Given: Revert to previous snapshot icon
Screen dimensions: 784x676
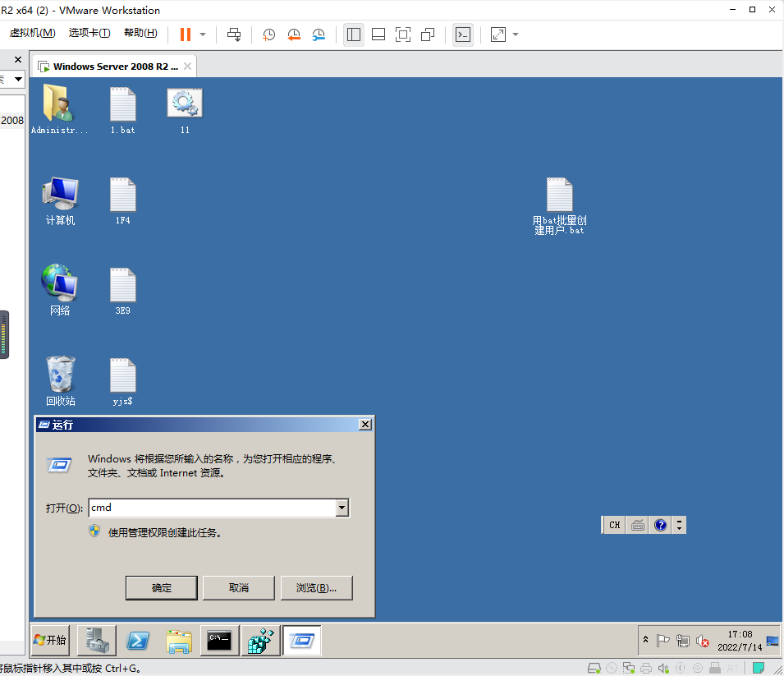Looking at the screenshot, I should pyautogui.click(x=294, y=34).
